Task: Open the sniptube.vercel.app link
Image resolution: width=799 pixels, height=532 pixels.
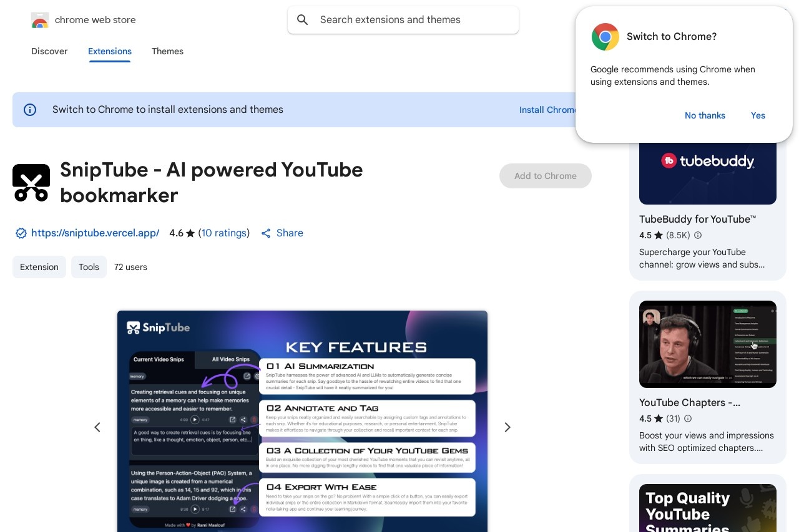Action: [95, 233]
